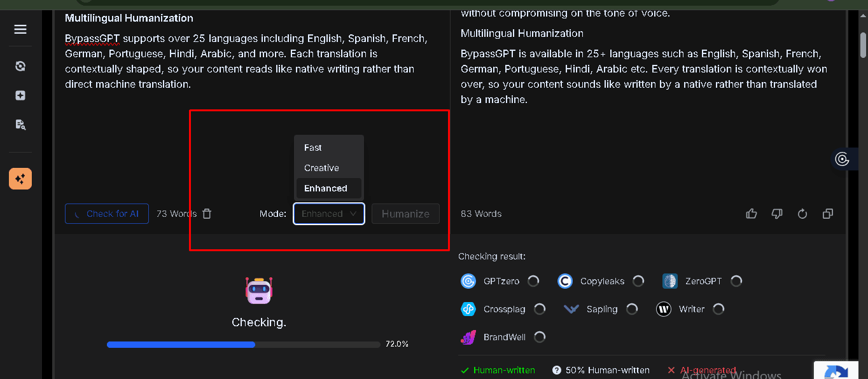
Task: Click the circular refresh icon in the sidebar
Action: 20,66
